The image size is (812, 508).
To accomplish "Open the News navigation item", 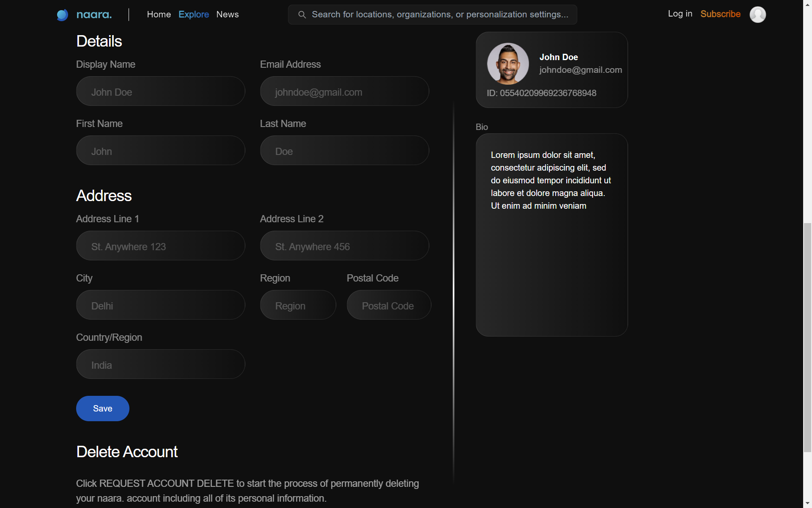I will click(x=227, y=14).
